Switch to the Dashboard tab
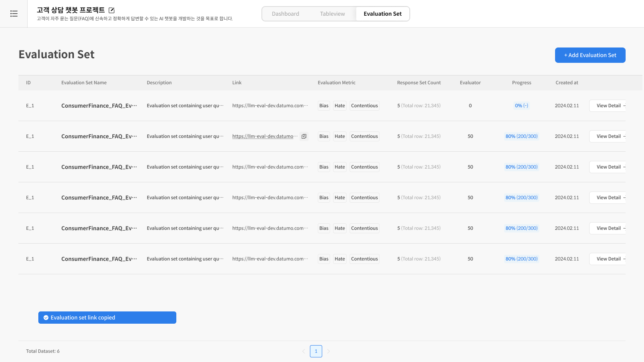 285,14
